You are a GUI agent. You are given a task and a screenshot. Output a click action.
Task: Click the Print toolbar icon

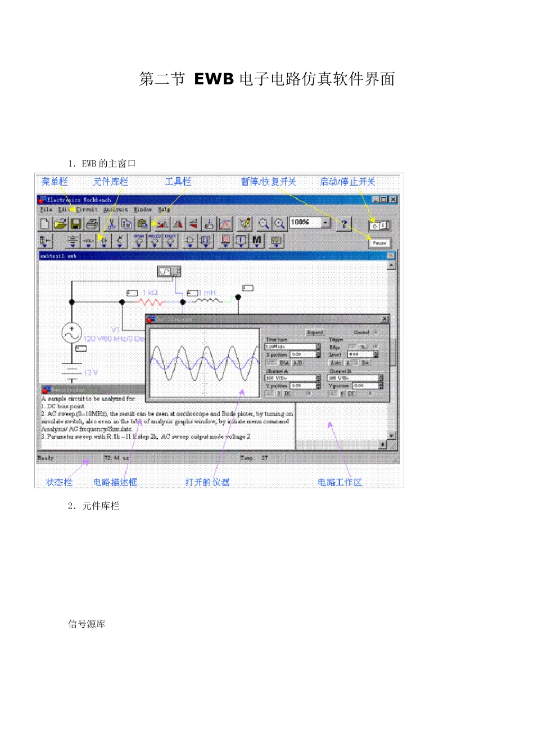92,224
